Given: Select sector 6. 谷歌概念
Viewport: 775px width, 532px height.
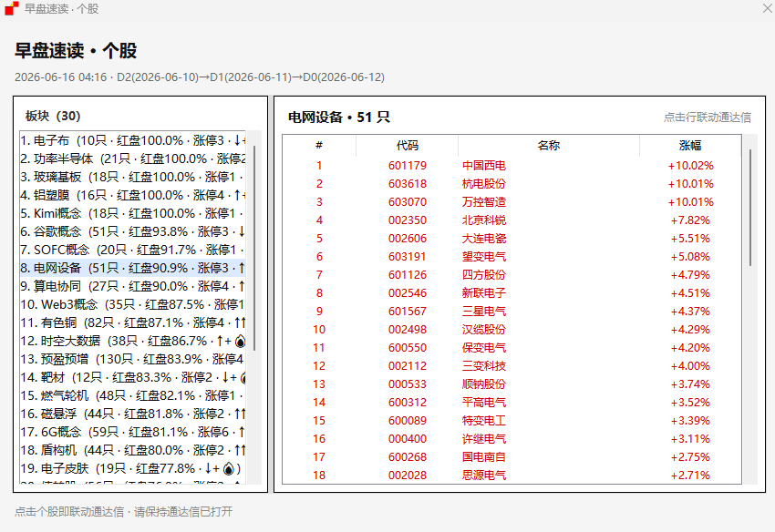Looking at the screenshot, I should pos(132,231).
